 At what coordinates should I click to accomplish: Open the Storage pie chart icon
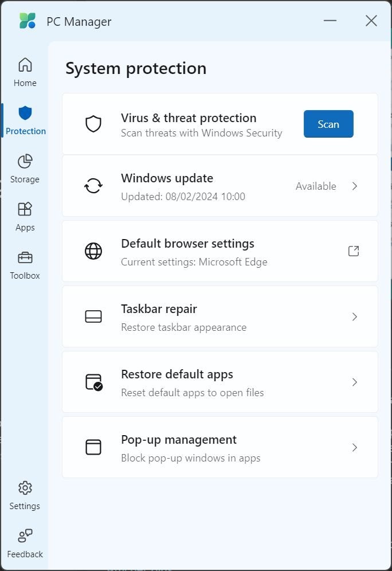[x=25, y=161]
